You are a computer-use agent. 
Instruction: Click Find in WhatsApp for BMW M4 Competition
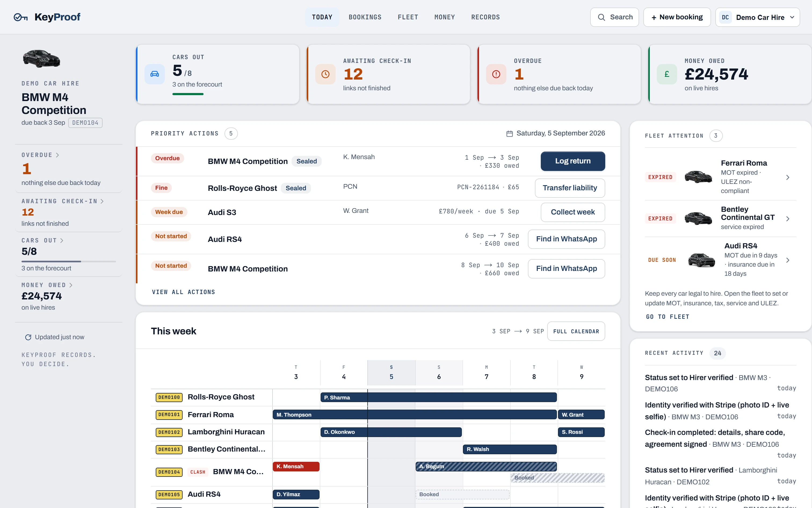tap(566, 269)
